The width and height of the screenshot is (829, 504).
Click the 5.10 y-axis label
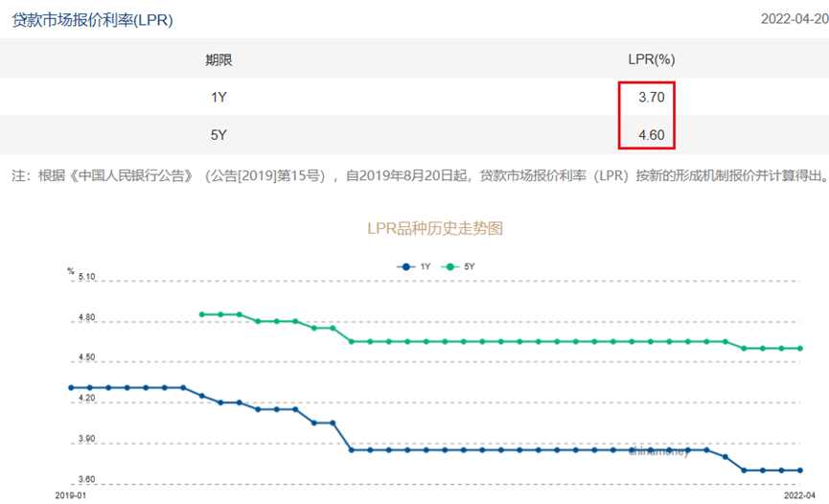pos(86,277)
